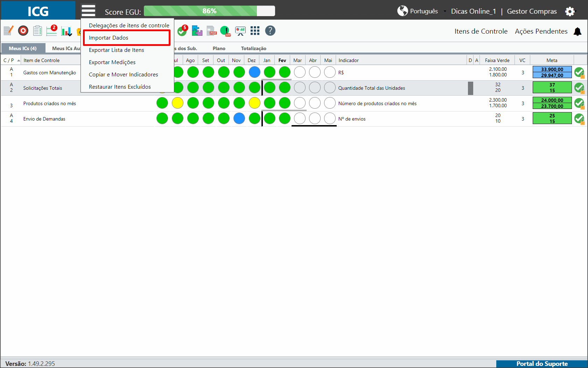Choose Importar Dados from the menu

click(x=108, y=38)
